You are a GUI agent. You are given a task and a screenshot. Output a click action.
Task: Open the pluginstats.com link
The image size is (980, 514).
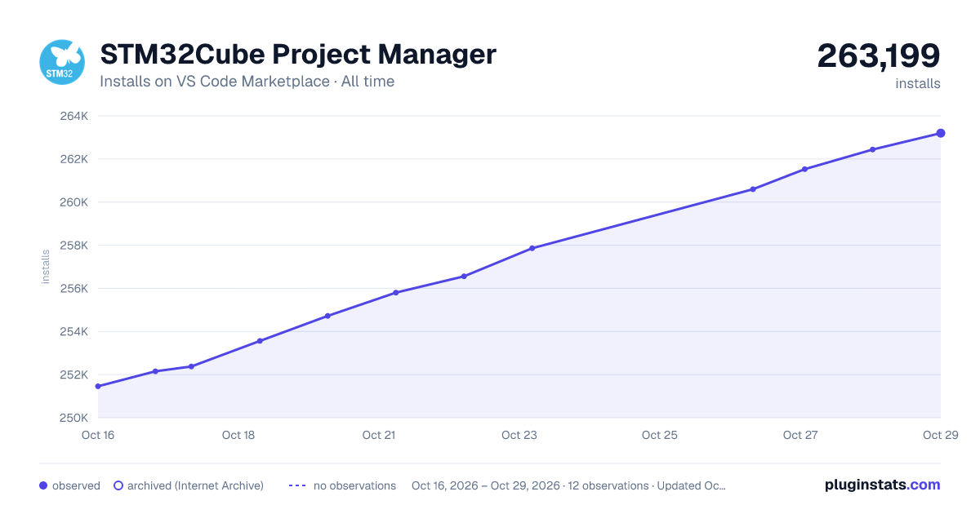[x=882, y=485]
